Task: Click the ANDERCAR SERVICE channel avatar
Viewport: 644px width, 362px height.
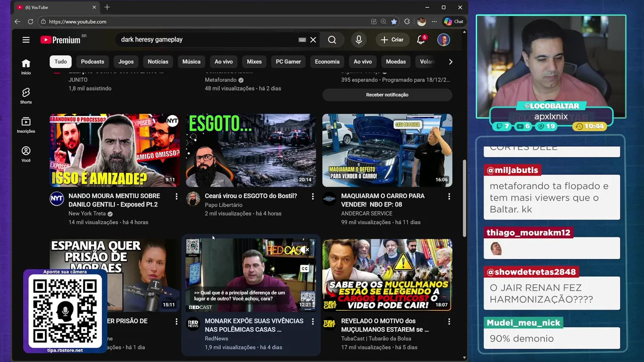Action: [330, 199]
